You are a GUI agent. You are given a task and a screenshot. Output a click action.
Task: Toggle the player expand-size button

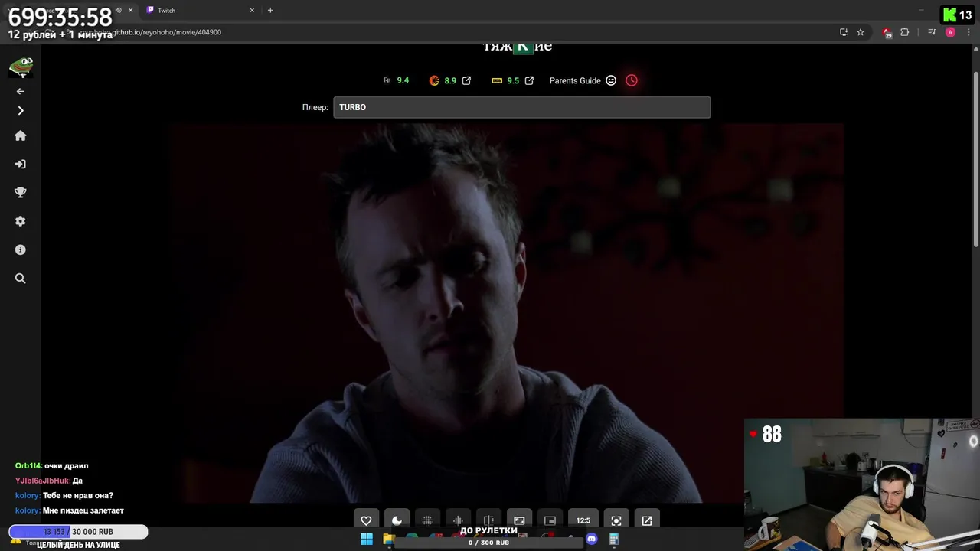click(519, 520)
